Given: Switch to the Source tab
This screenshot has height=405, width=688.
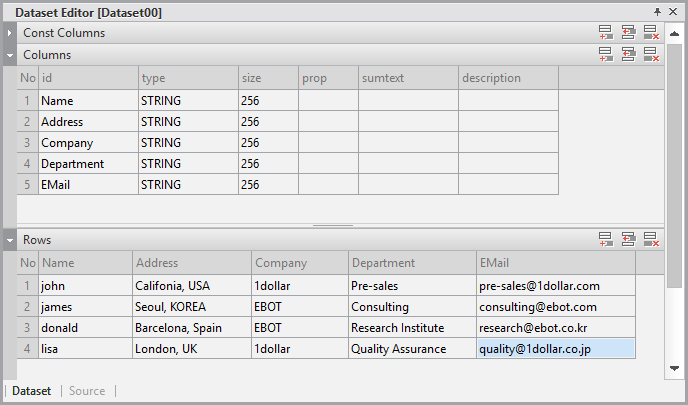Looking at the screenshot, I should pos(87,391).
